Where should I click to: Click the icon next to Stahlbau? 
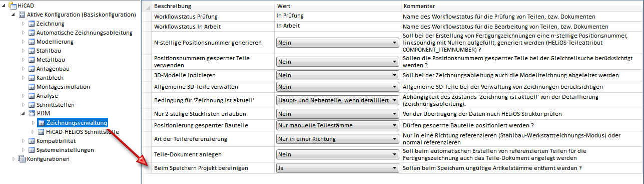tap(31, 51)
